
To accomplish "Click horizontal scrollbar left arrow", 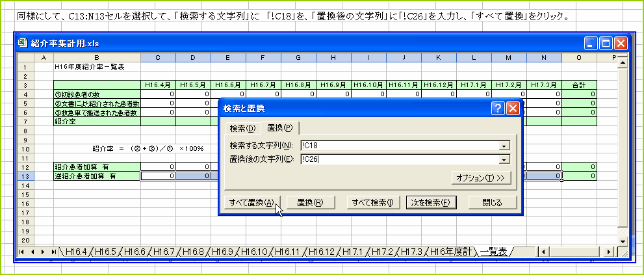I will coord(544,252).
